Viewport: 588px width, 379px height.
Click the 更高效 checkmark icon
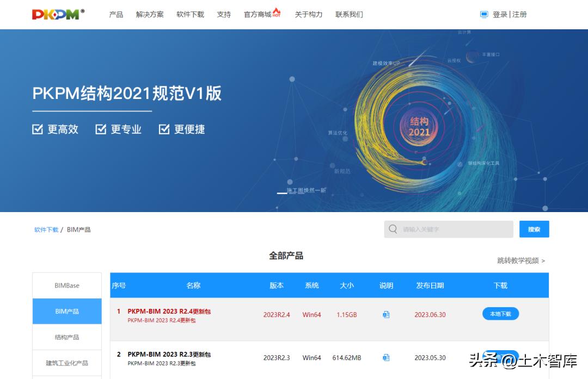point(38,129)
